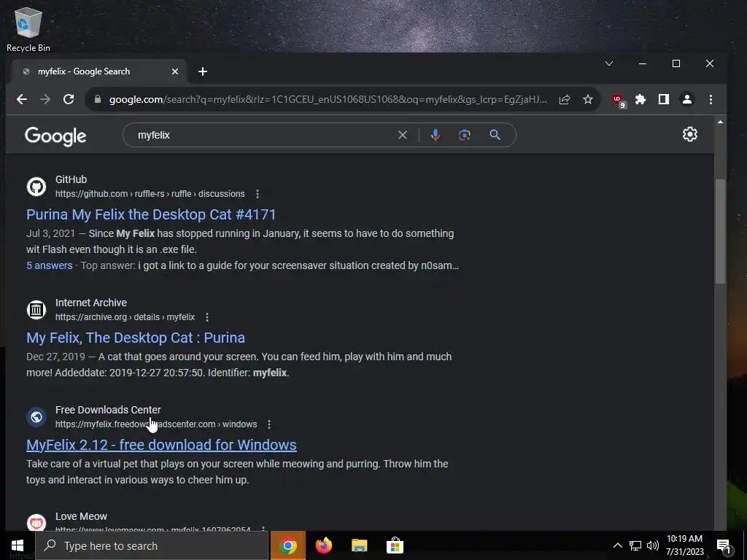Image resolution: width=747 pixels, height=560 pixels.
Task: Open the 5 answers link
Action: [x=49, y=265]
